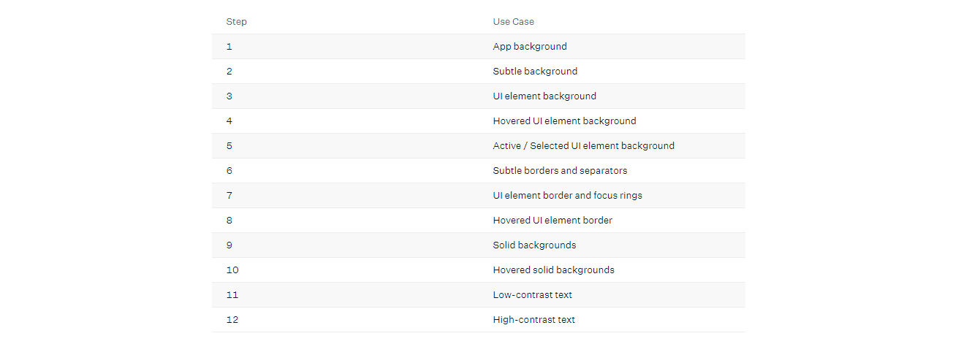This screenshot has width=980, height=355.
Task: Select step number 9 in table
Action: [x=229, y=245]
